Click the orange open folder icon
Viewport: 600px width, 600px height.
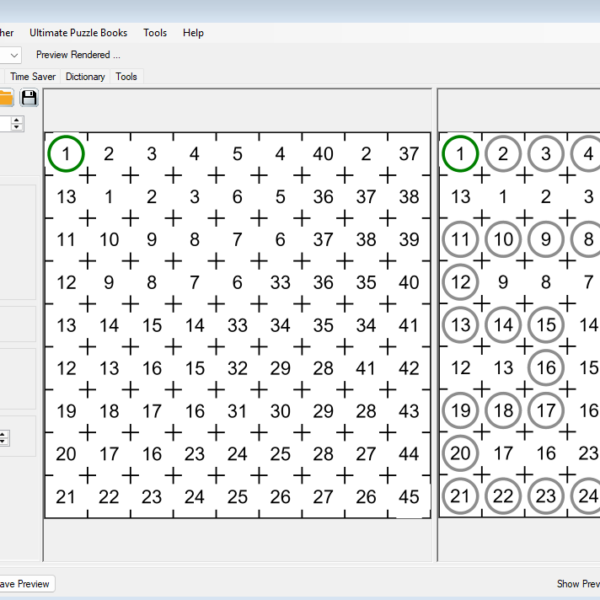pyautogui.click(x=5, y=97)
